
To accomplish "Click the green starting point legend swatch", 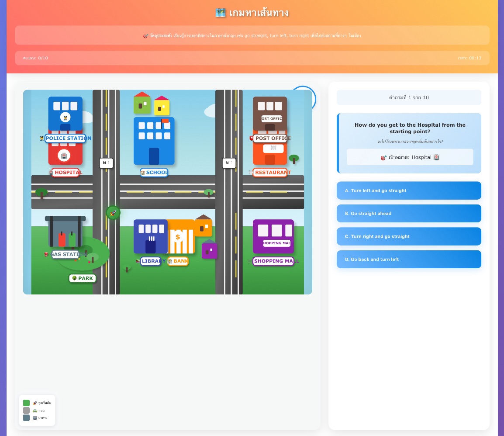I will click(27, 403).
